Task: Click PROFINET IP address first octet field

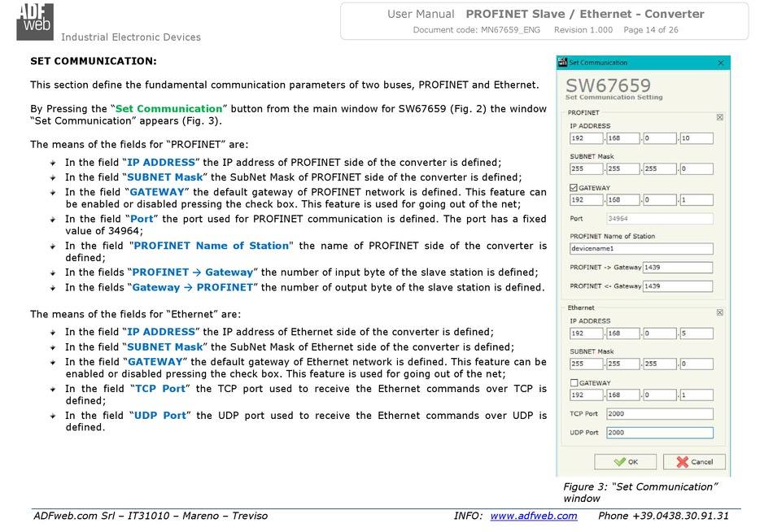Action: 586,138
